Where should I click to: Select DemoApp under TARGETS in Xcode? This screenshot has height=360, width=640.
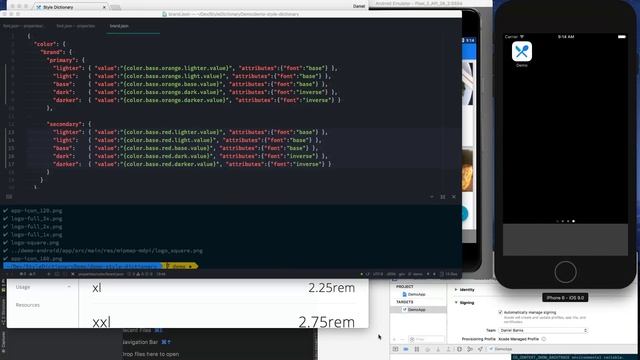(x=414, y=309)
